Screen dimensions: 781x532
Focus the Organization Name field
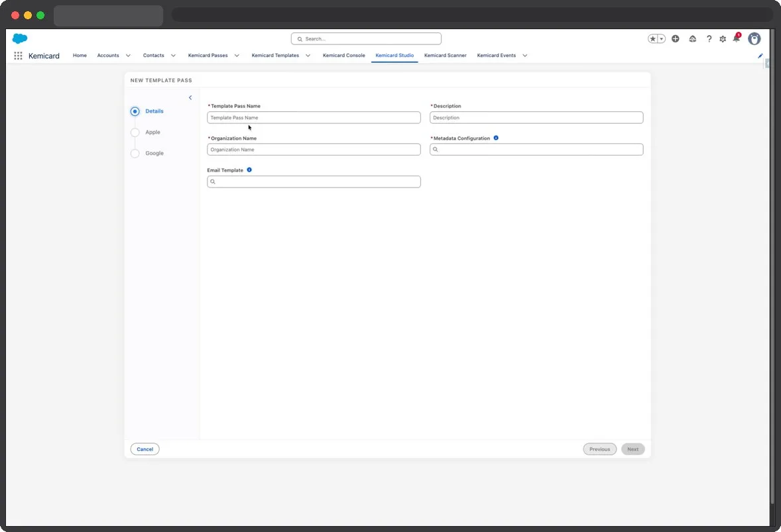[314, 149]
